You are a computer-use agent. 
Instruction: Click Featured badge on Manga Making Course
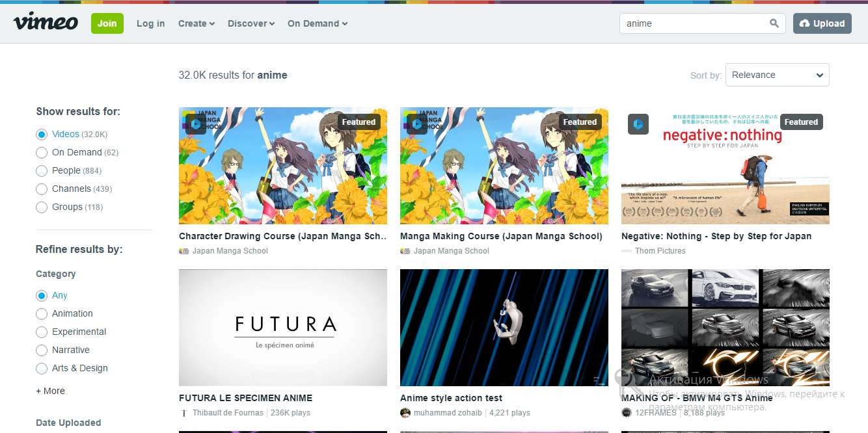580,122
